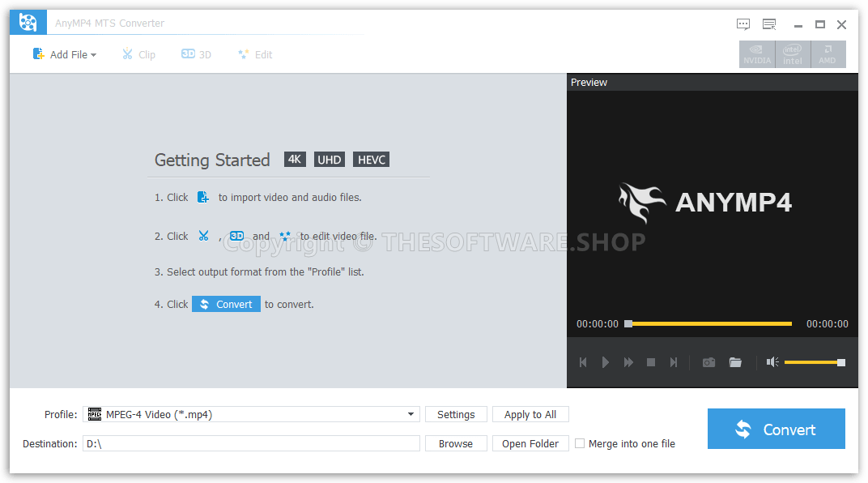Expand the Add File dropdown arrow
Image resolution: width=868 pixels, height=483 pixels.
(x=93, y=55)
